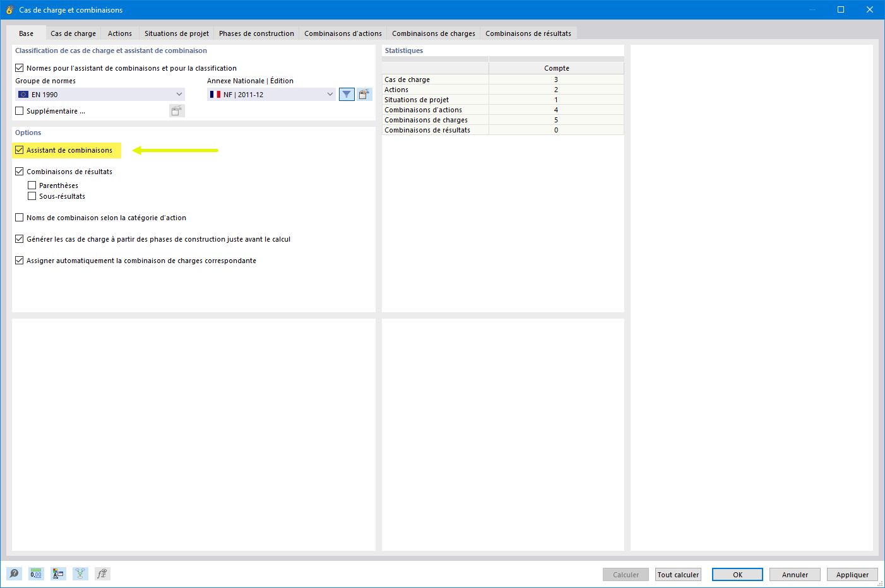Check Noms de combinaison selon la catégorie d'action
The height and width of the screenshot is (588, 885).
[x=20, y=218]
